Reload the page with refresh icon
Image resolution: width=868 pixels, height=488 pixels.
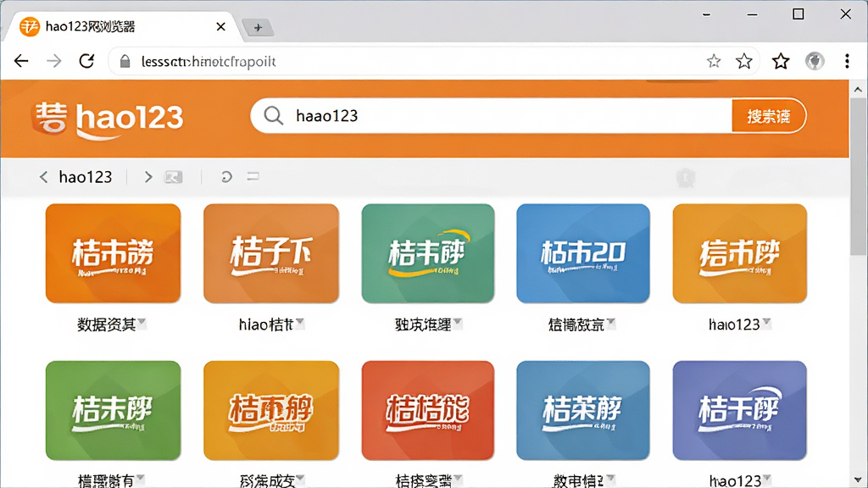[86, 61]
